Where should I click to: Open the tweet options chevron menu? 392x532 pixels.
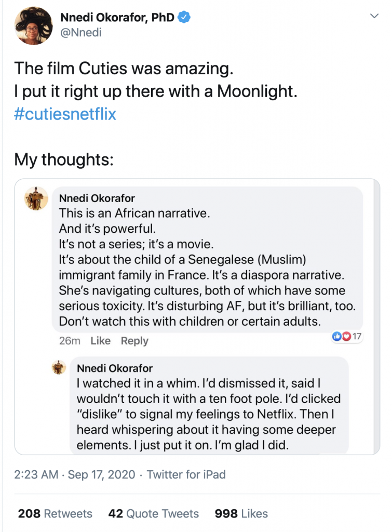(374, 17)
